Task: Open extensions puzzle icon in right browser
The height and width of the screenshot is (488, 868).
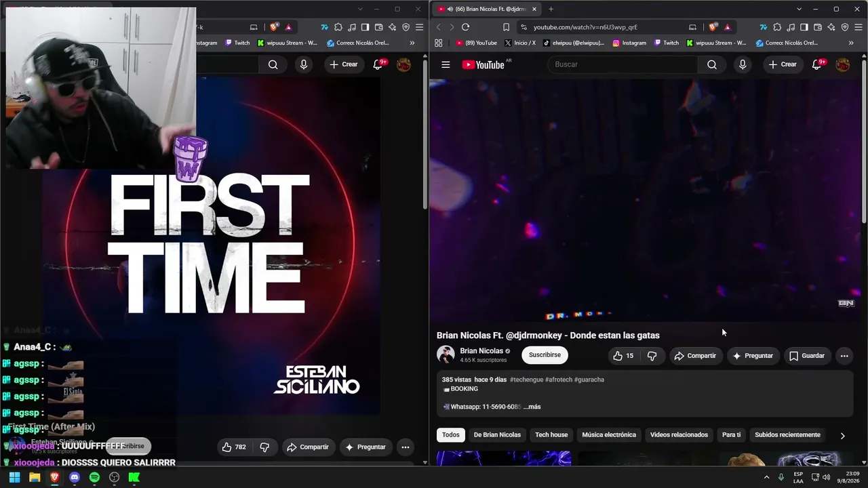Action: 777,27
